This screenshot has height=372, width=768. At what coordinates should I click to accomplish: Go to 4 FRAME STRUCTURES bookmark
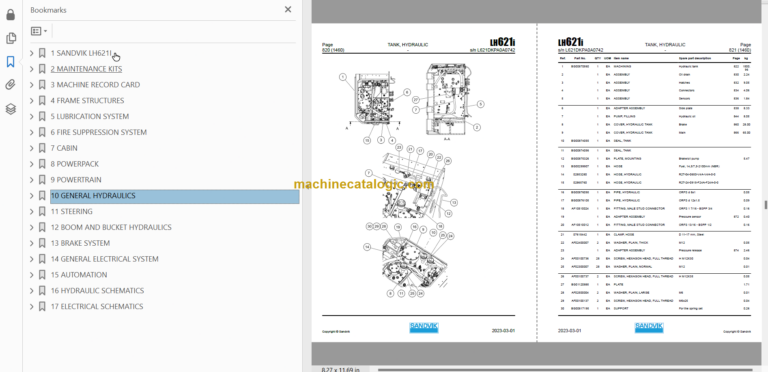click(x=87, y=100)
